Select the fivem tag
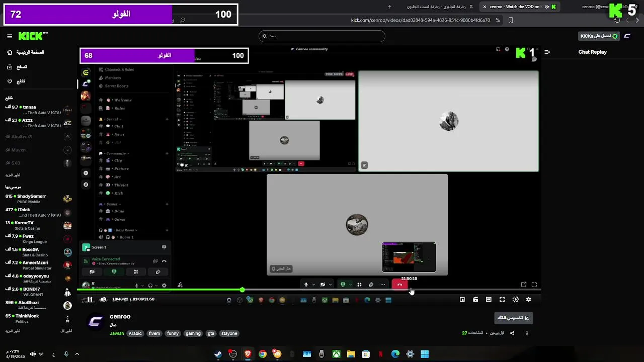This screenshot has height=362, width=644. point(154,333)
